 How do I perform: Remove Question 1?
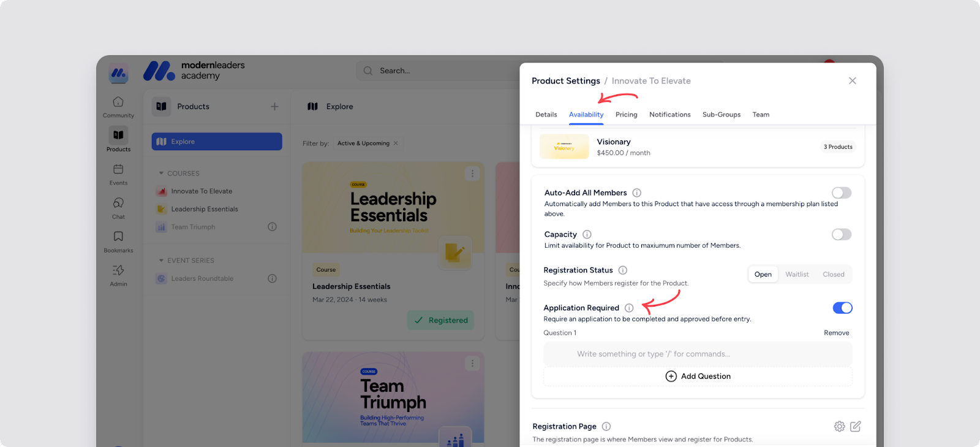[x=837, y=333]
